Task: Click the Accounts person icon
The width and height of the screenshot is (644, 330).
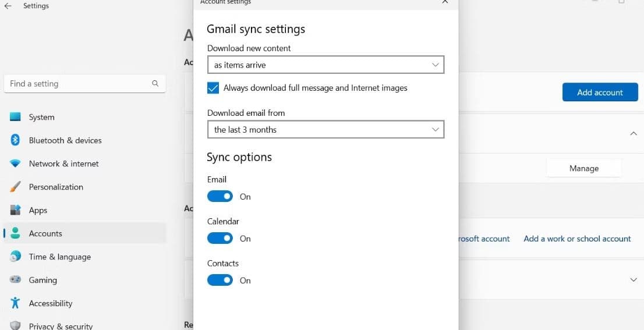Action: tap(15, 233)
